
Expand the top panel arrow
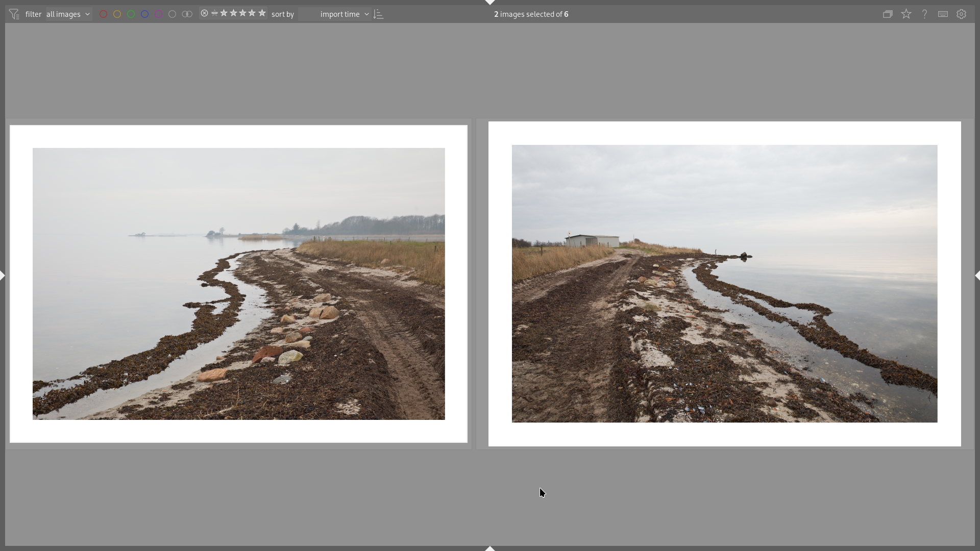click(x=490, y=3)
